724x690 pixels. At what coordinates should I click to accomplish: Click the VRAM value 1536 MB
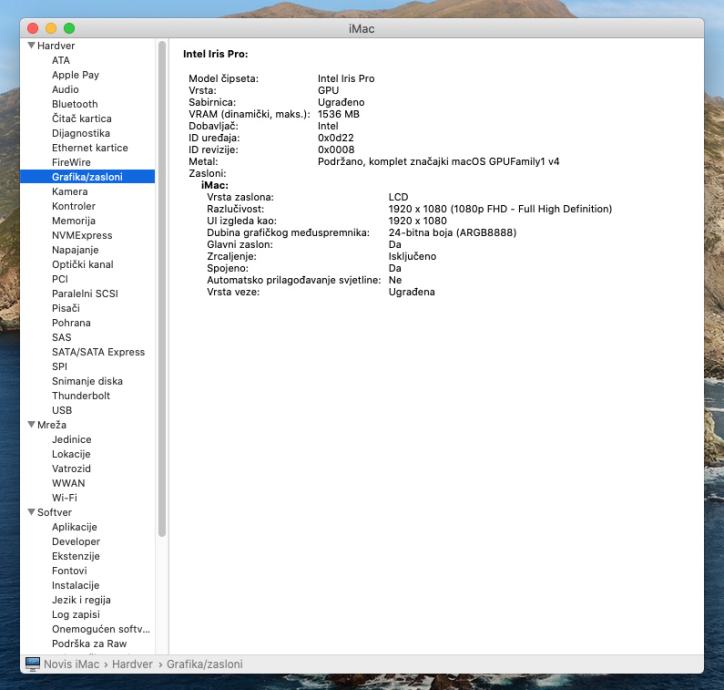[x=338, y=114]
